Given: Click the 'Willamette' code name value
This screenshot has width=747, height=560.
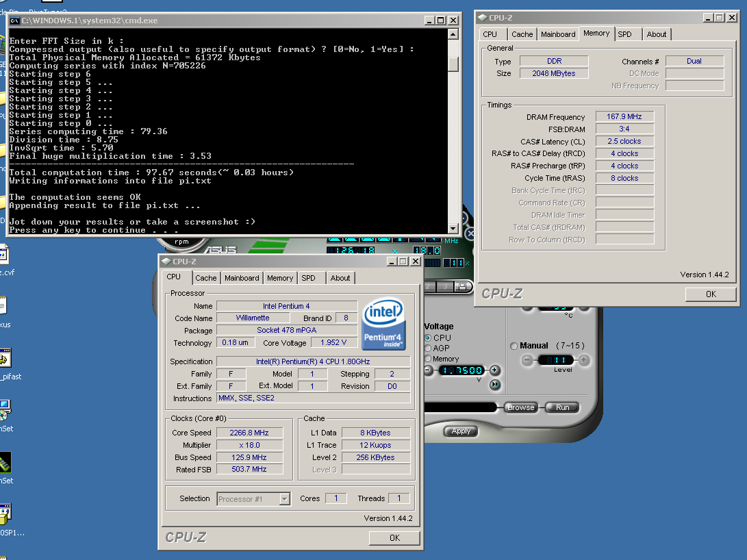Looking at the screenshot, I should (x=253, y=318).
